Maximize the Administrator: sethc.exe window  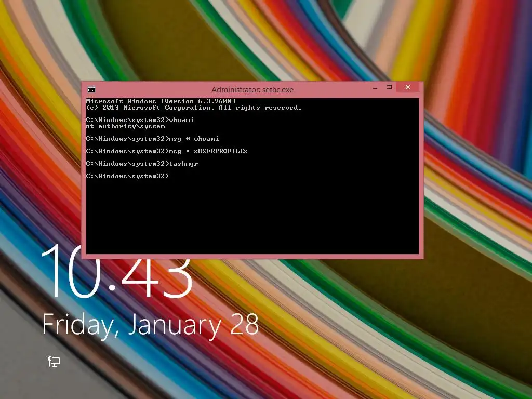tap(389, 87)
